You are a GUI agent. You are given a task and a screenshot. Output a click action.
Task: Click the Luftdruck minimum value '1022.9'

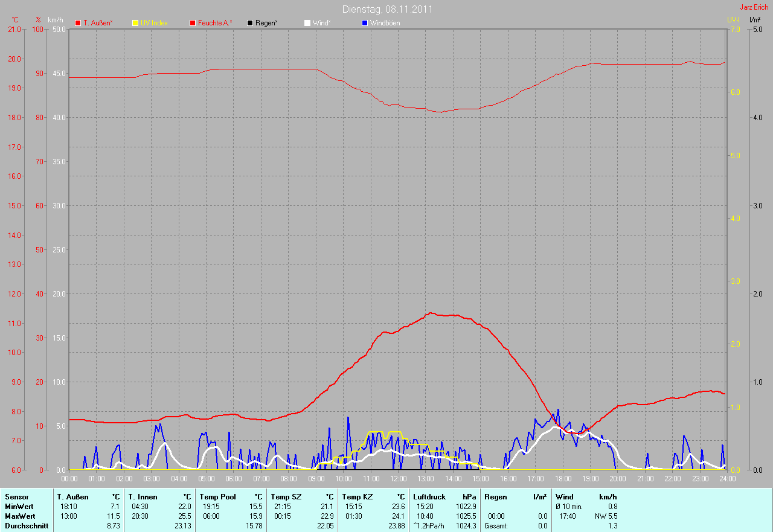pos(466,506)
